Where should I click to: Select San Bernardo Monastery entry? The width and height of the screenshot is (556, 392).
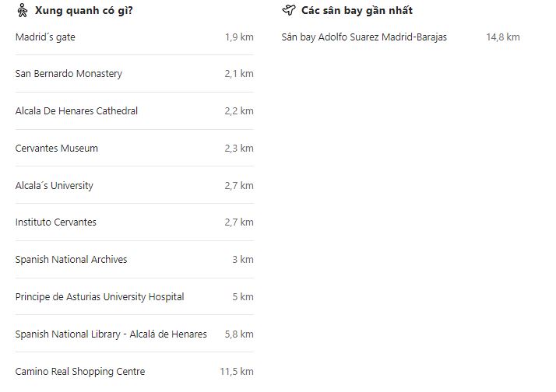[69, 74]
